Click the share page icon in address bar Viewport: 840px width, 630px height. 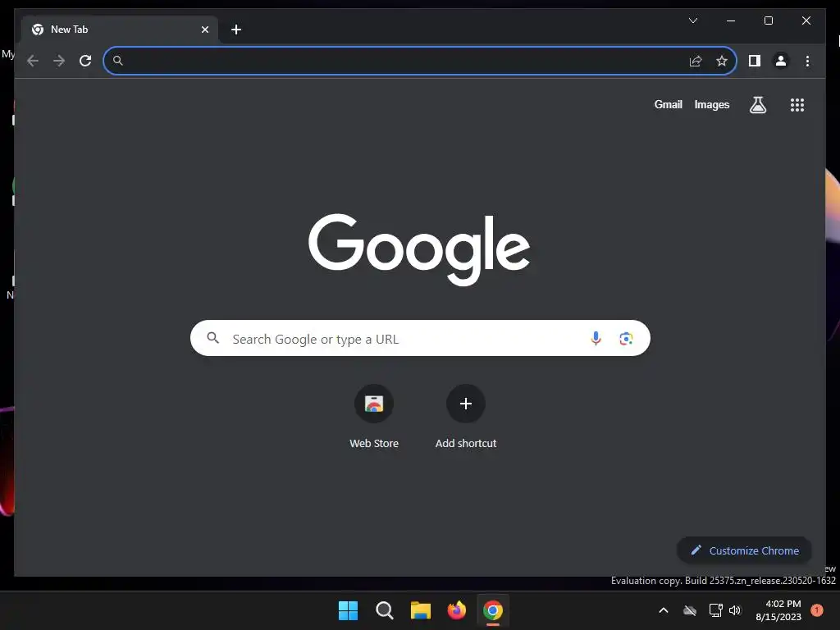pyautogui.click(x=696, y=61)
